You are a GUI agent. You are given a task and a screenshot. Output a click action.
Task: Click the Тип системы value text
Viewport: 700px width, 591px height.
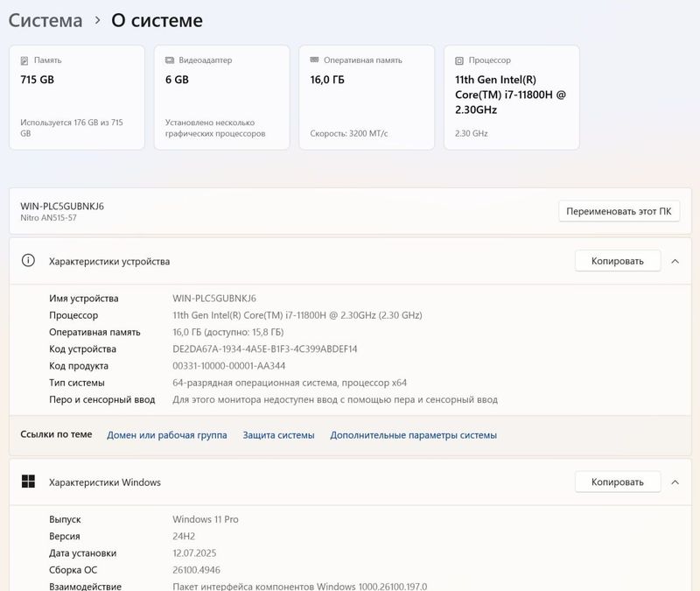[x=290, y=383]
